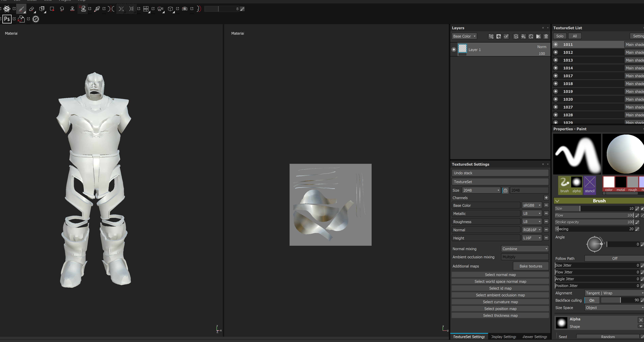Open the Size Space Object dropdown
This screenshot has width=644, height=342.
coord(614,308)
